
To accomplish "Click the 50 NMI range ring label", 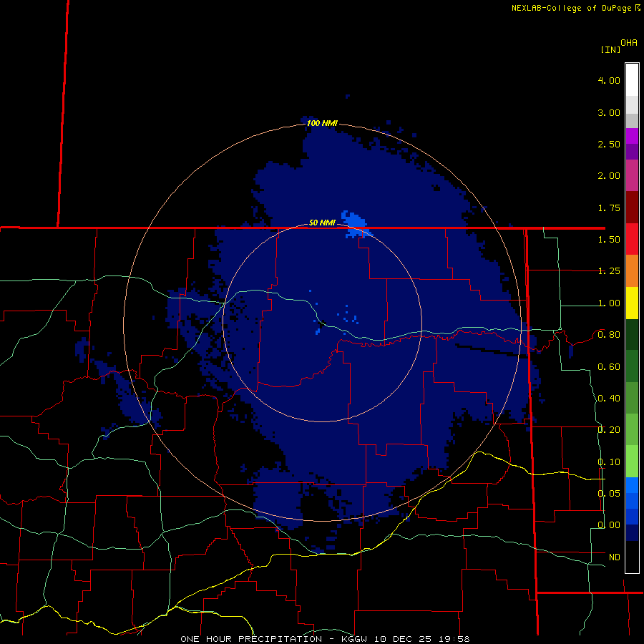I will [x=322, y=223].
